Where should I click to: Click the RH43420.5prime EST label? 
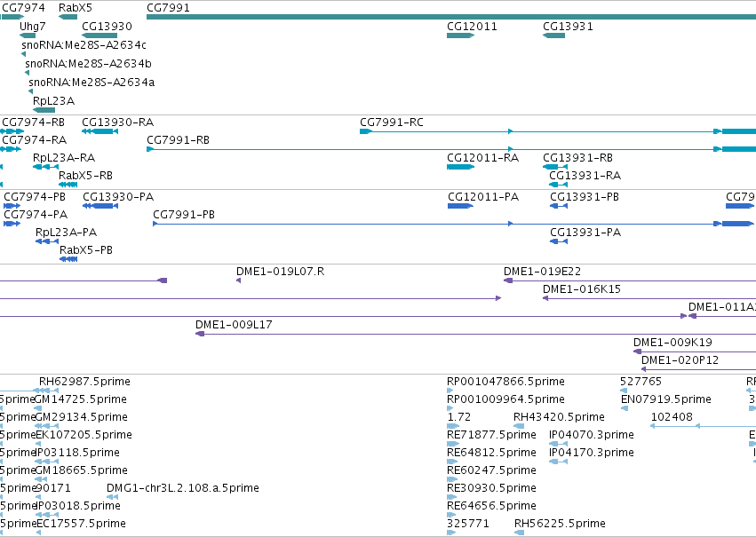pyautogui.click(x=559, y=417)
